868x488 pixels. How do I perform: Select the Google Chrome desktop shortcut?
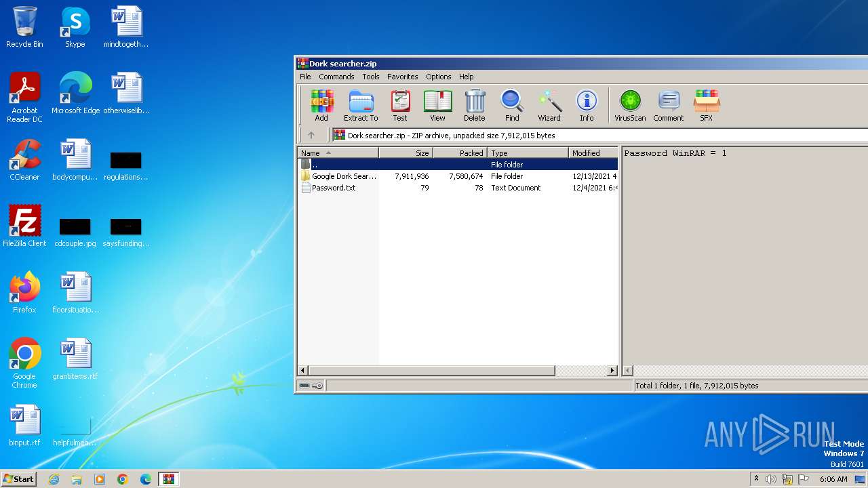tap(24, 363)
